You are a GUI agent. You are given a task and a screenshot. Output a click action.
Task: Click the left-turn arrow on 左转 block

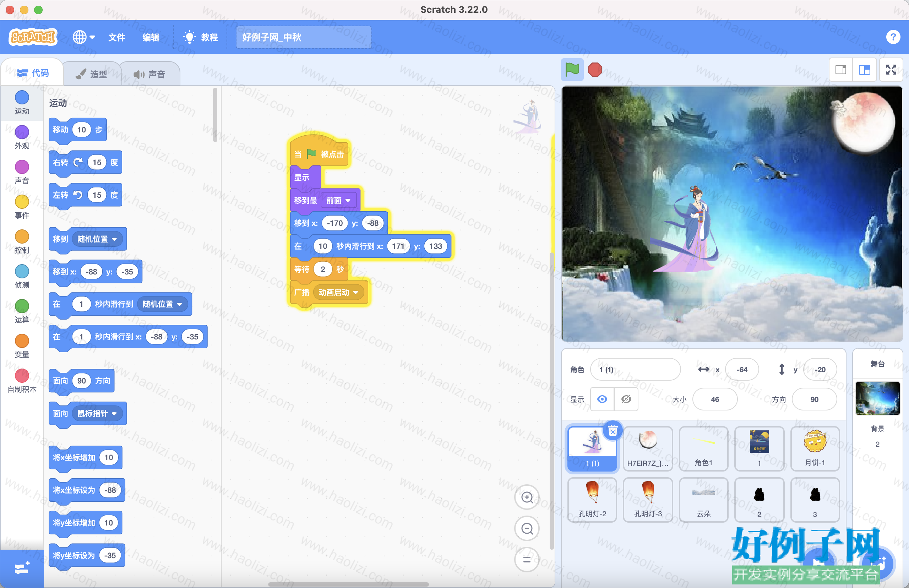[x=78, y=195]
